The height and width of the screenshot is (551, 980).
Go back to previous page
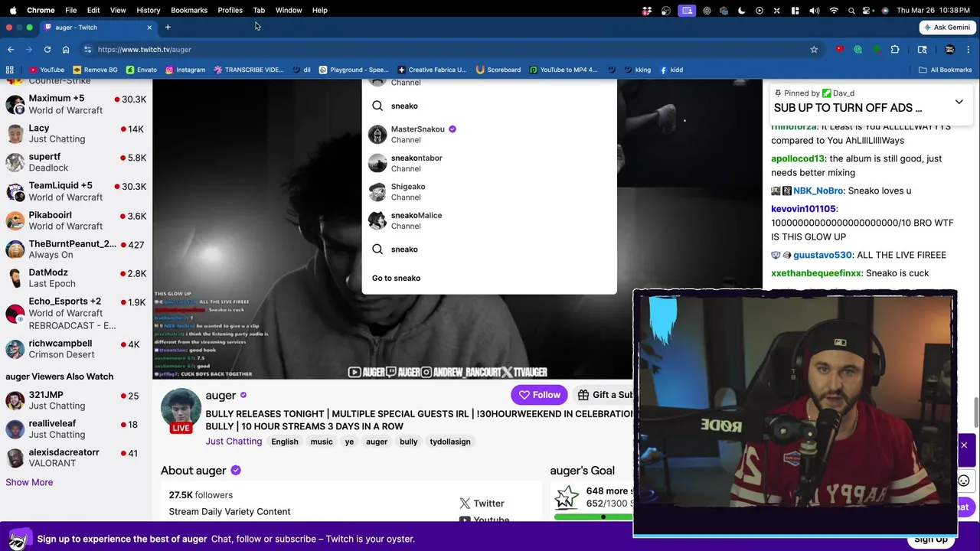tap(11, 50)
